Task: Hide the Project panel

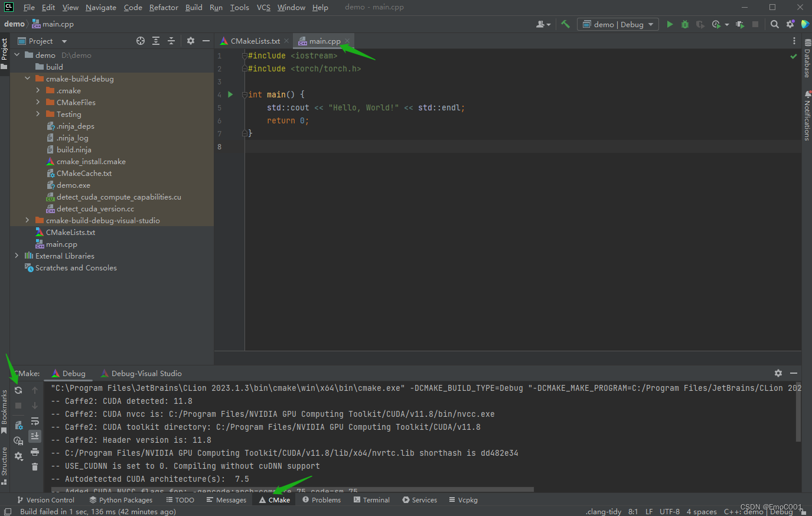Action: 206,41
